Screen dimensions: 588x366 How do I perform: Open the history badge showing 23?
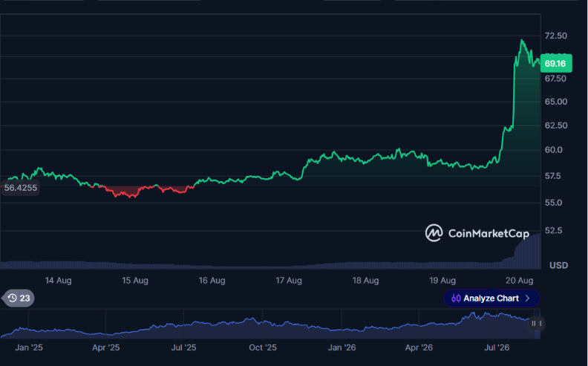coord(18,298)
